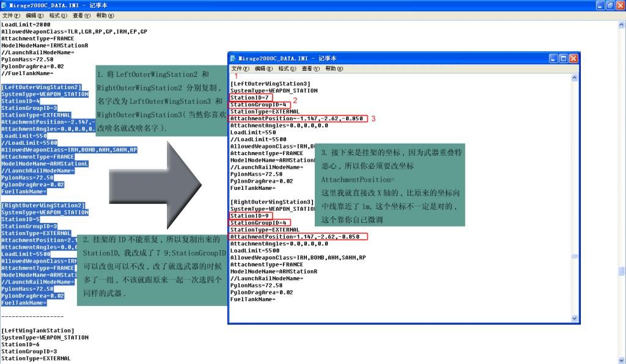Click the line "ModelNodeName=IRMStationR"
The width and height of the screenshot is (626, 364).
[x=45, y=45]
